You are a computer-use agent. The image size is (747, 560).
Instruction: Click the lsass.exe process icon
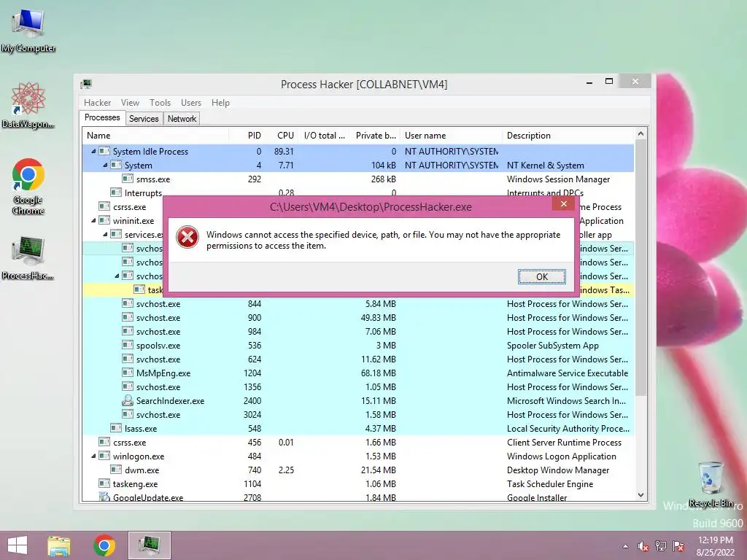click(x=116, y=427)
